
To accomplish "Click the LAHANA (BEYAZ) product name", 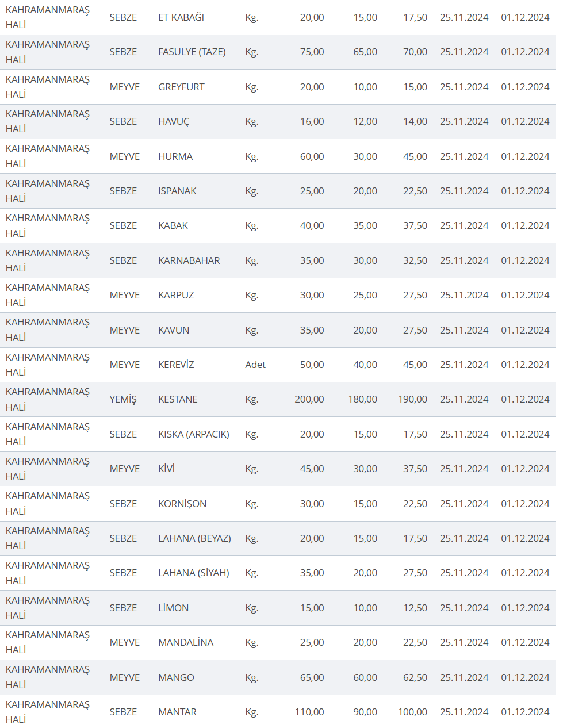I will click(x=194, y=538).
